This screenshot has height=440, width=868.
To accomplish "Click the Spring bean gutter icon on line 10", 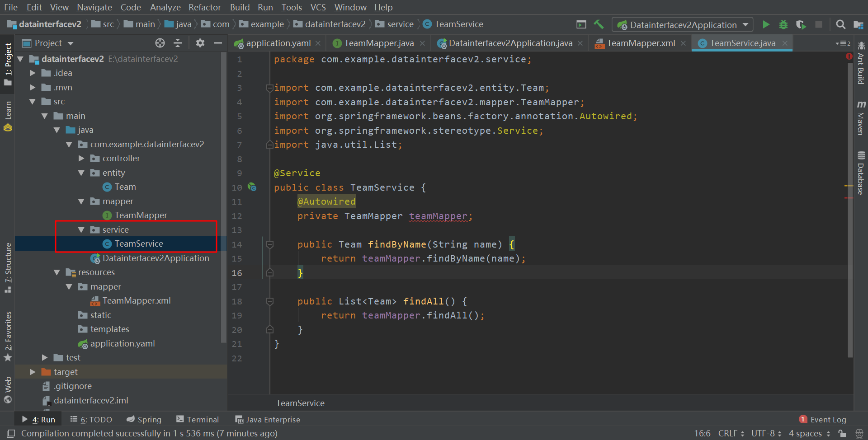I will click(252, 187).
